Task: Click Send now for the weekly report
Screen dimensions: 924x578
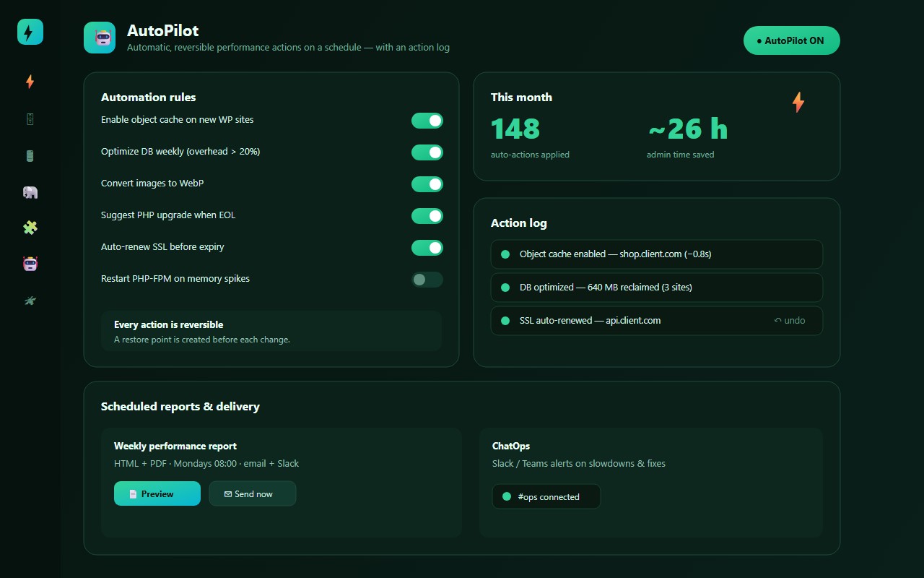Action: pyautogui.click(x=253, y=493)
